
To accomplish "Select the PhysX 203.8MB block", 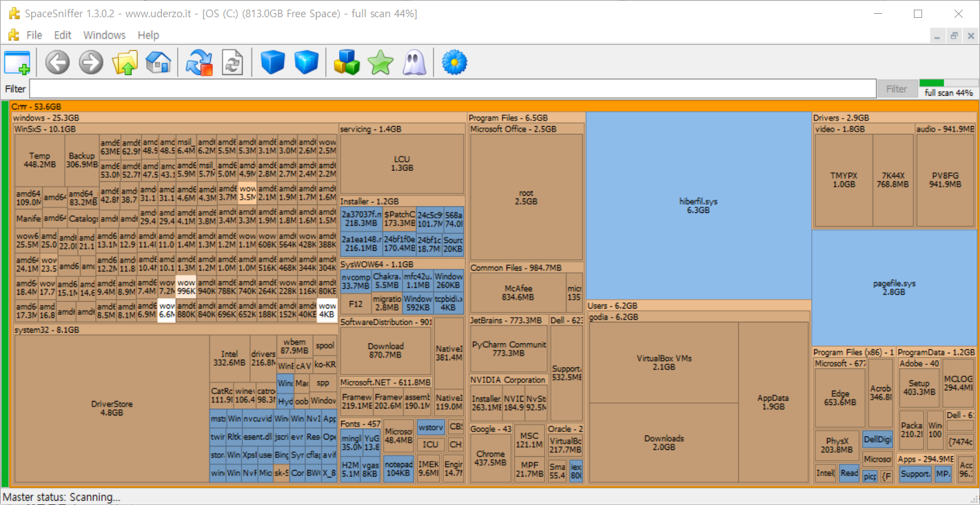I will [836, 446].
